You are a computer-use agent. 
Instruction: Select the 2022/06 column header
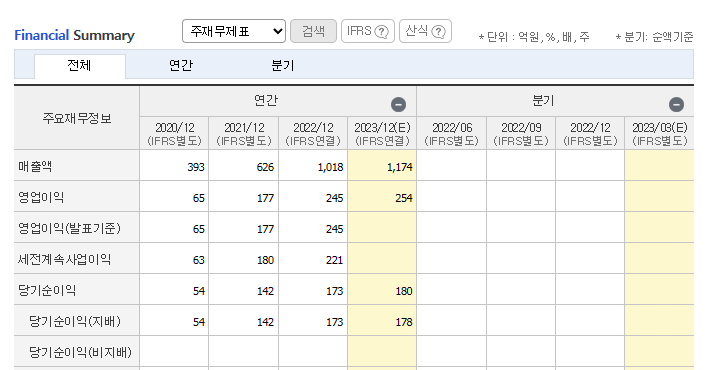(x=452, y=134)
